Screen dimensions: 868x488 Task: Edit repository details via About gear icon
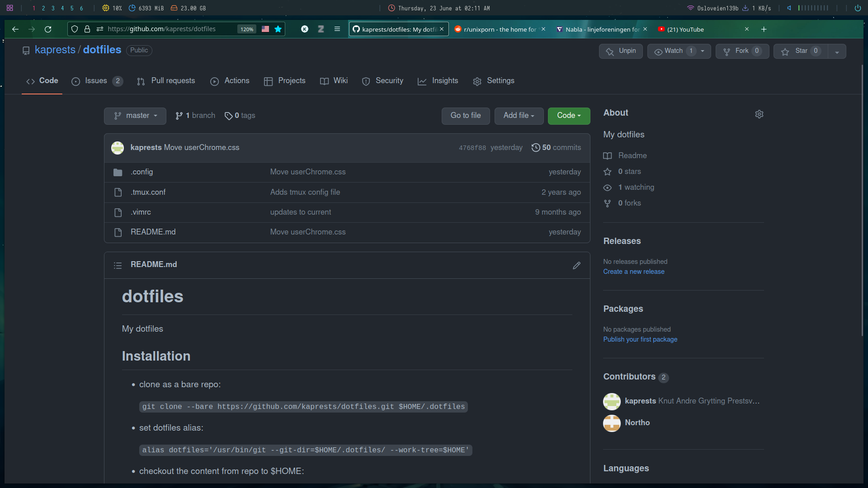759,114
